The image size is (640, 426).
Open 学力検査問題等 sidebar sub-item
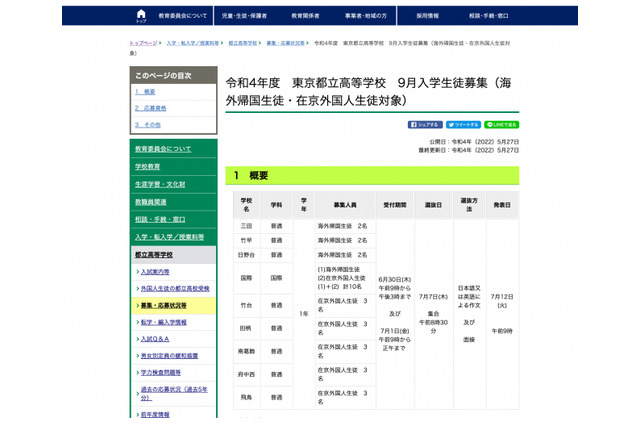click(x=161, y=373)
